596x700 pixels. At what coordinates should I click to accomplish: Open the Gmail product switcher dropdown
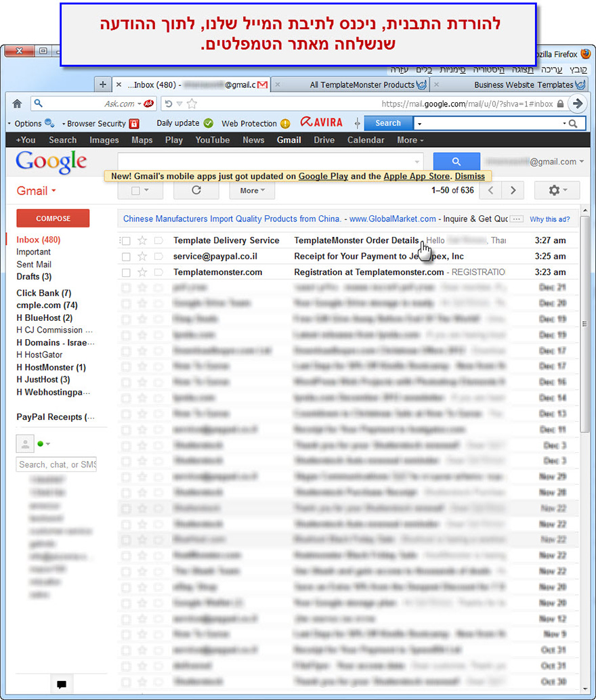click(36, 191)
